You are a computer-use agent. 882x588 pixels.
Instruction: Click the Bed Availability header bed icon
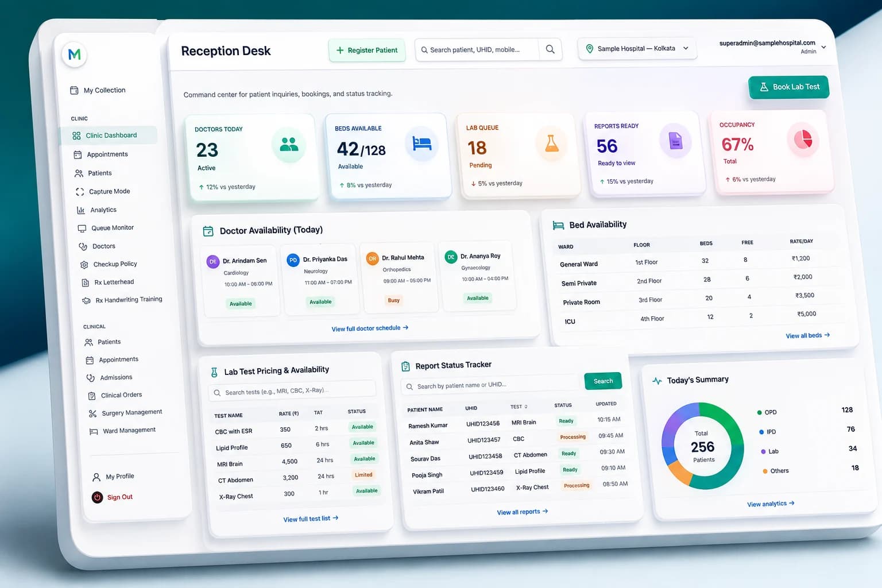[558, 226]
